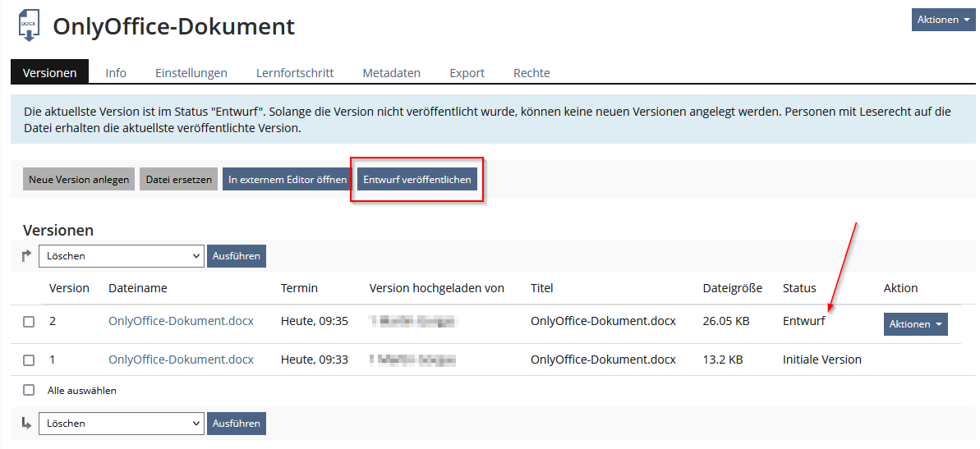
Task: Click In externem Editor öffnen
Action: click(x=288, y=180)
